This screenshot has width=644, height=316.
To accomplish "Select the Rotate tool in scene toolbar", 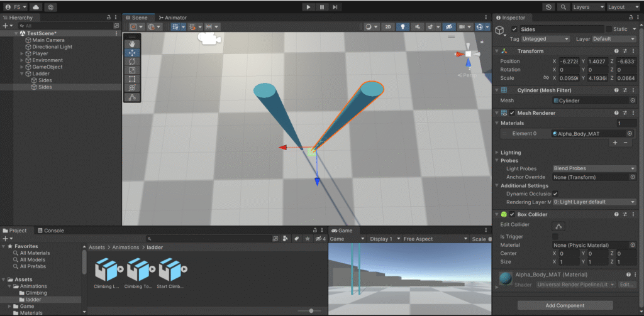I will 132,62.
